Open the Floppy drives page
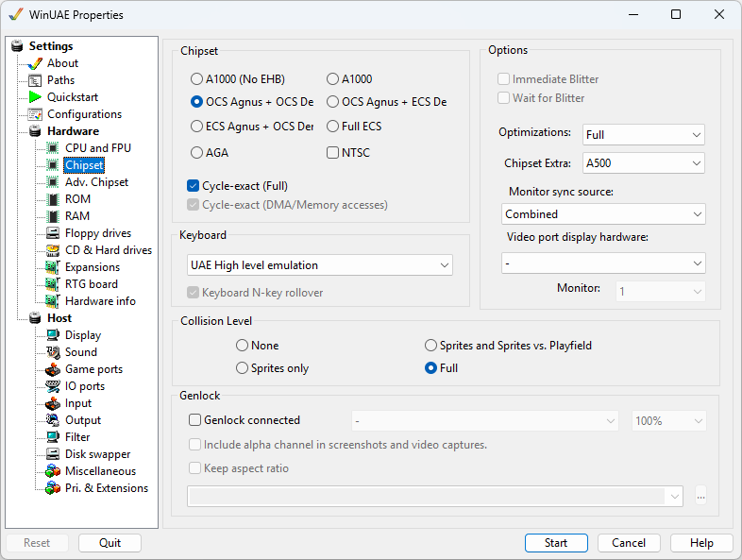Screen dimensions: 742x560 point(98,233)
